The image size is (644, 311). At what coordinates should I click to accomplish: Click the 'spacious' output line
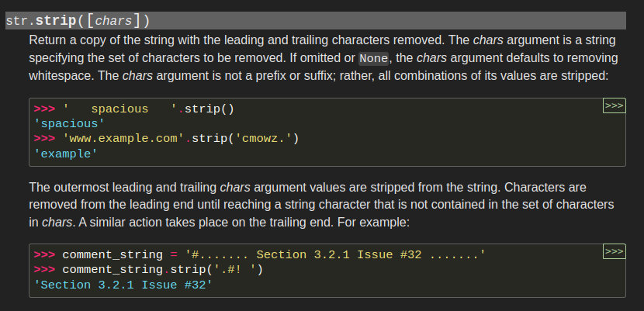click(69, 123)
